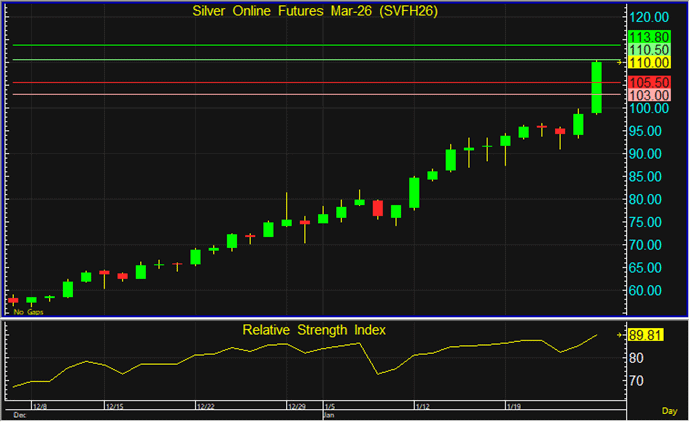Select the tall green latest candlestick
Viewport: 690px width, 422px height.
point(596,87)
